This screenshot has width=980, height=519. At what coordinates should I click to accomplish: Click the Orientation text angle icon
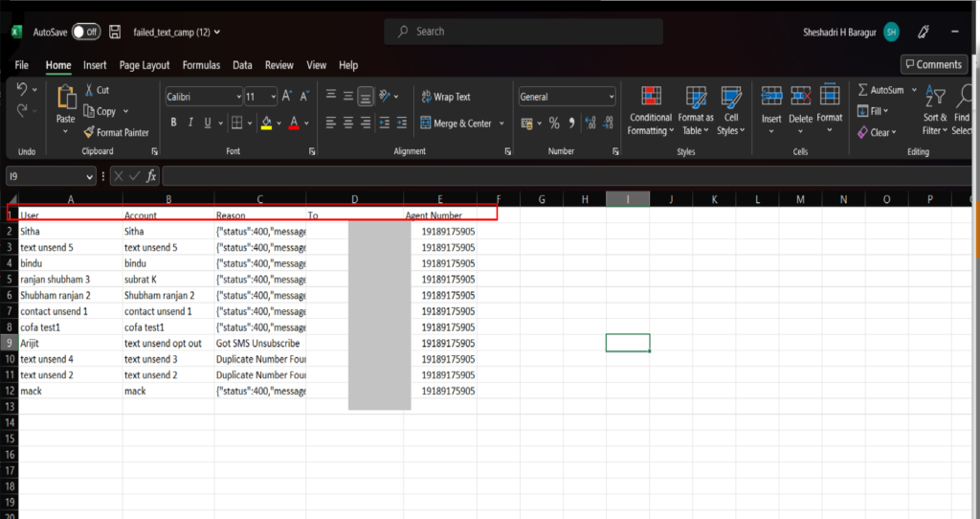click(x=385, y=96)
